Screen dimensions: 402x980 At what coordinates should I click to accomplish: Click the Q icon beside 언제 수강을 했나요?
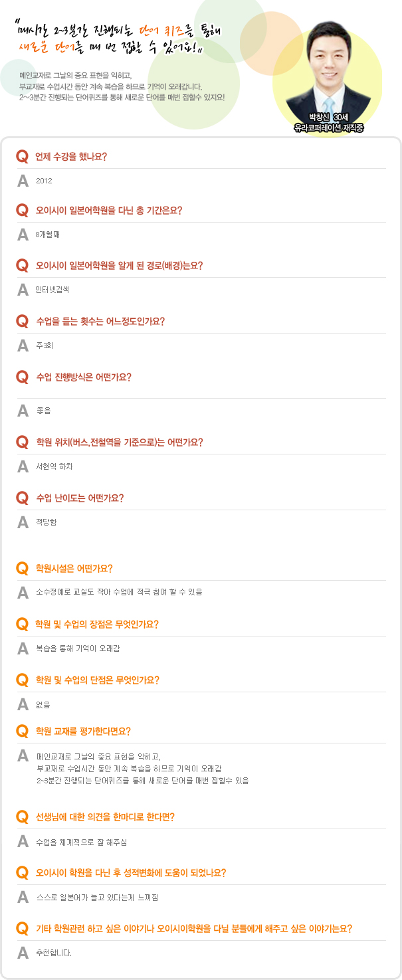point(22,157)
